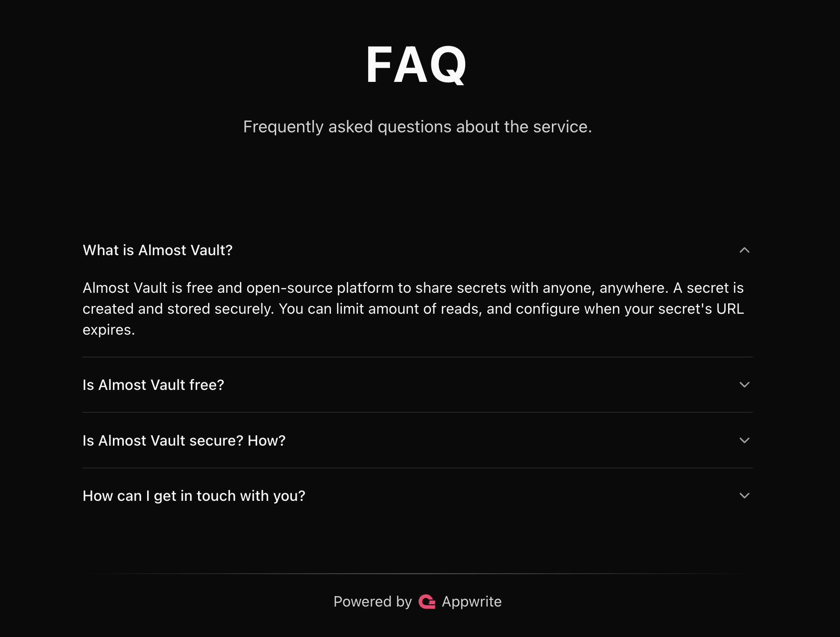Collapse the upward chevron on 'What is Almost Vault?'
The width and height of the screenshot is (840, 637).
click(745, 250)
